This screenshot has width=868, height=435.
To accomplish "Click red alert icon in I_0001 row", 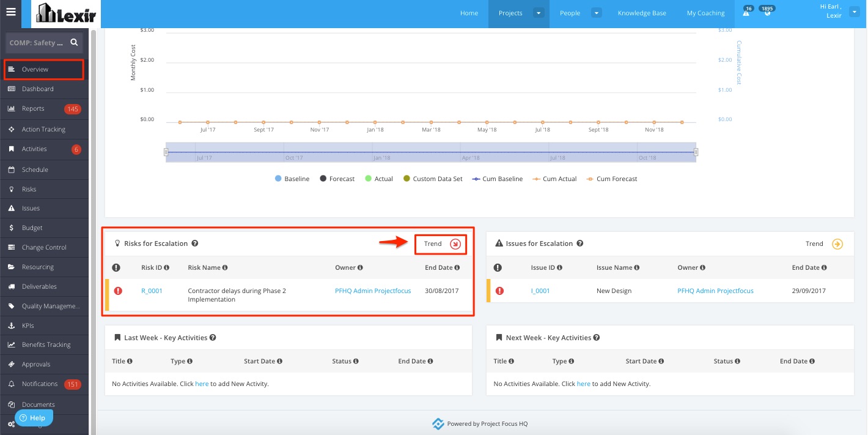I will coord(499,291).
